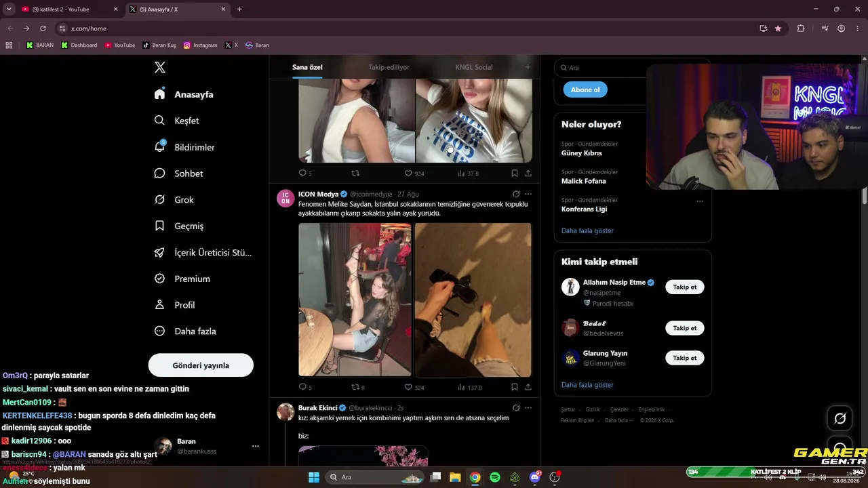Click the Windows Start button

[x=314, y=477]
